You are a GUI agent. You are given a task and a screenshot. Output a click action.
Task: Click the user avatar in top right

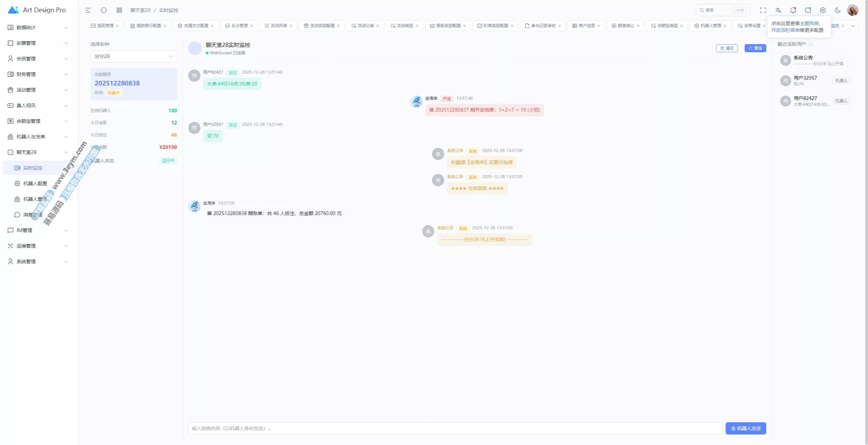852,10
